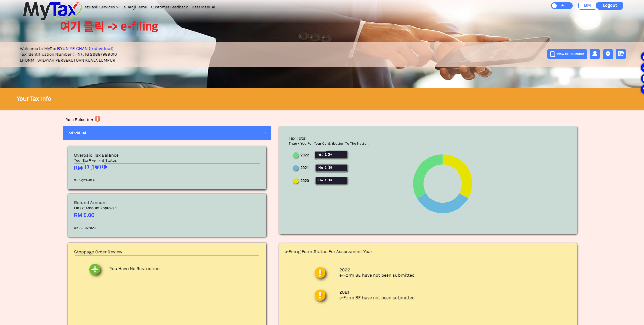The image size is (644, 325).
Task: Expand the ezHasil Services menu
Action: pyautogui.click(x=102, y=7)
